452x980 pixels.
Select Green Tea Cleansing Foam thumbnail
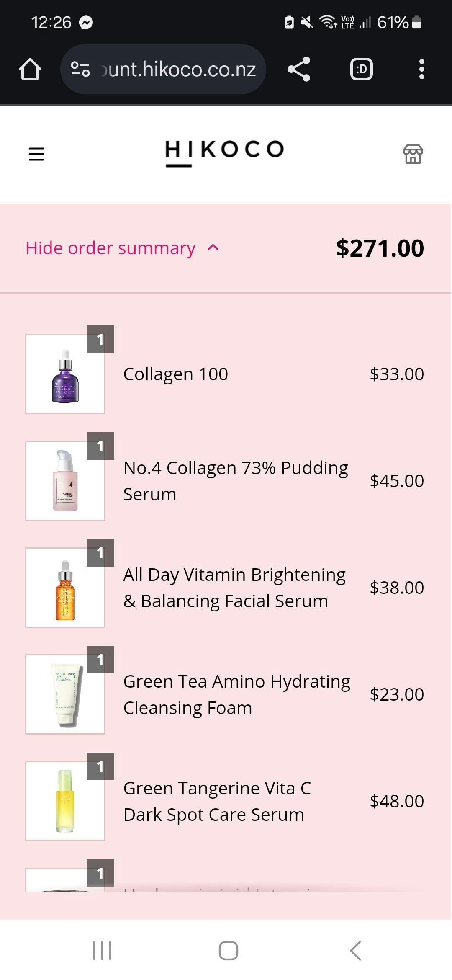(65, 694)
